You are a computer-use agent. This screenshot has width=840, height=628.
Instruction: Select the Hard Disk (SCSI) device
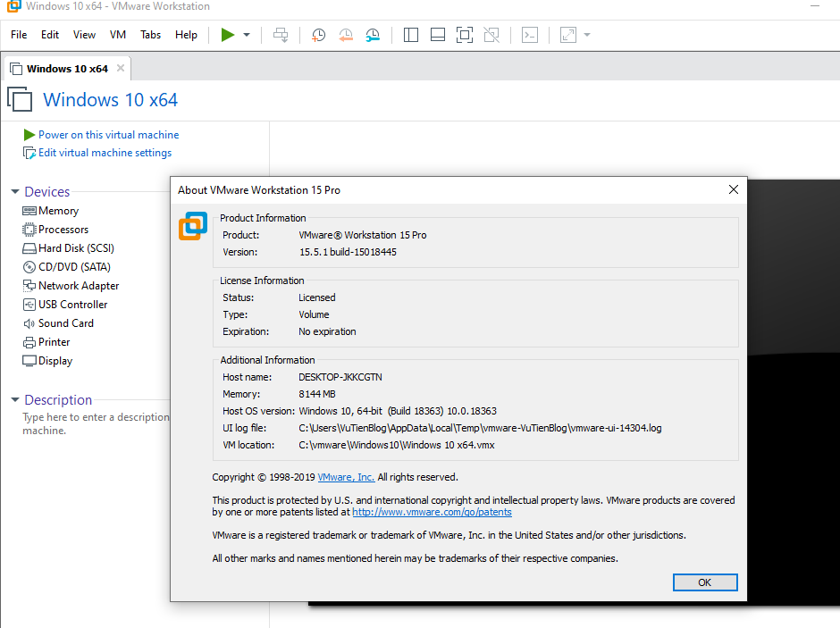pyautogui.click(x=68, y=248)
